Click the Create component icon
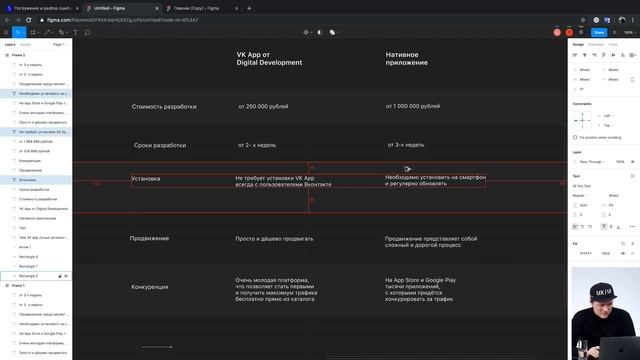The image size is (640, 360). (x=306, y=32)
